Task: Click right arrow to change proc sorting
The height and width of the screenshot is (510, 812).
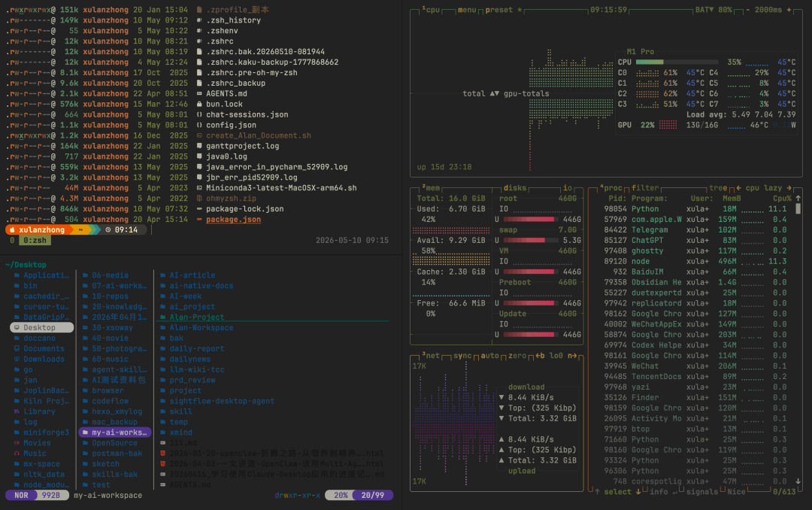Action: [x=789, y=187]
